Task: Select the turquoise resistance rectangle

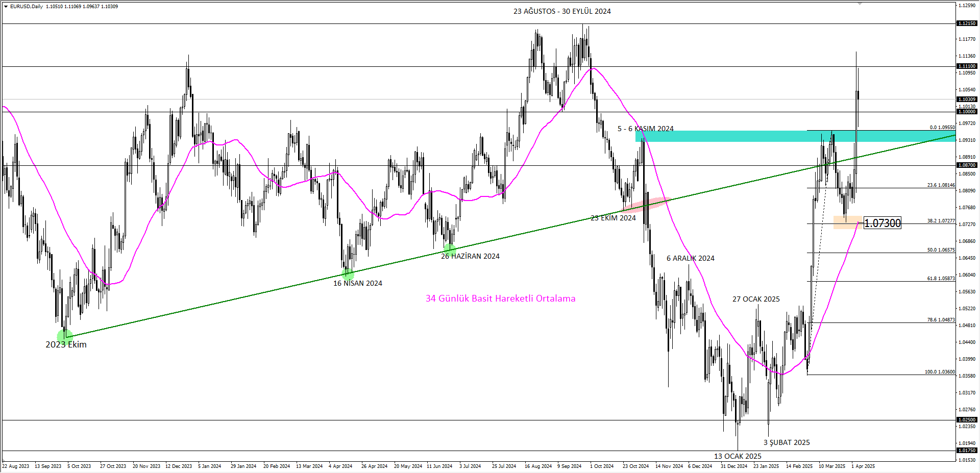Action: [x=795, y=136]
